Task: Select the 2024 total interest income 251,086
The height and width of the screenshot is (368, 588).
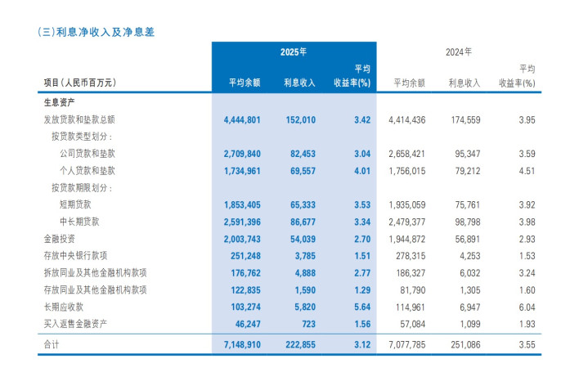Action: click(x=465, y=345)
